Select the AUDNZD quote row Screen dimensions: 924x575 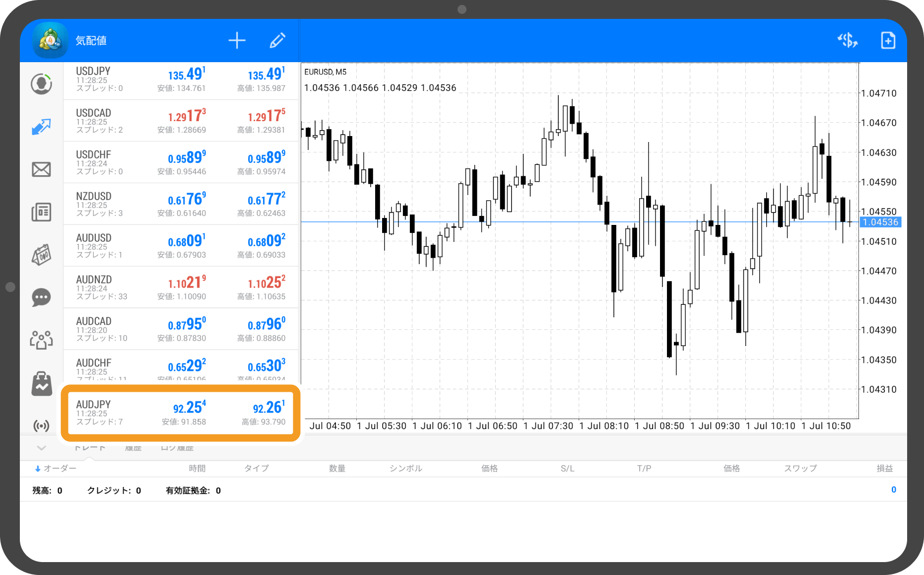click(181, 288)
